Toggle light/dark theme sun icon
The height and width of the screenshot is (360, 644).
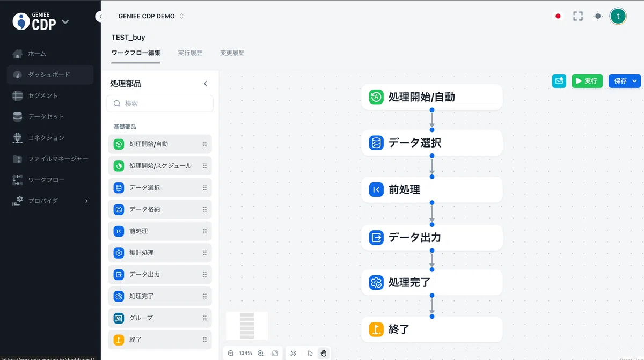click(598, 16)
